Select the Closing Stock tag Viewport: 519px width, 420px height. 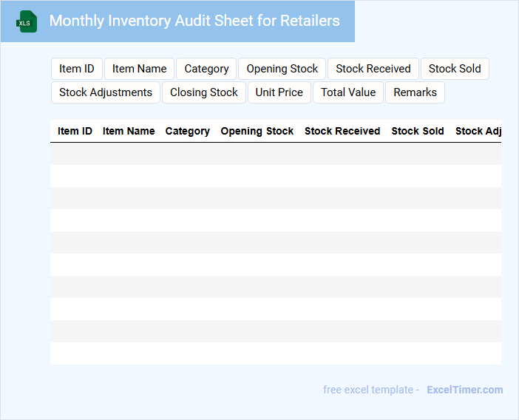pyautogui.click(x=203, y=92)
